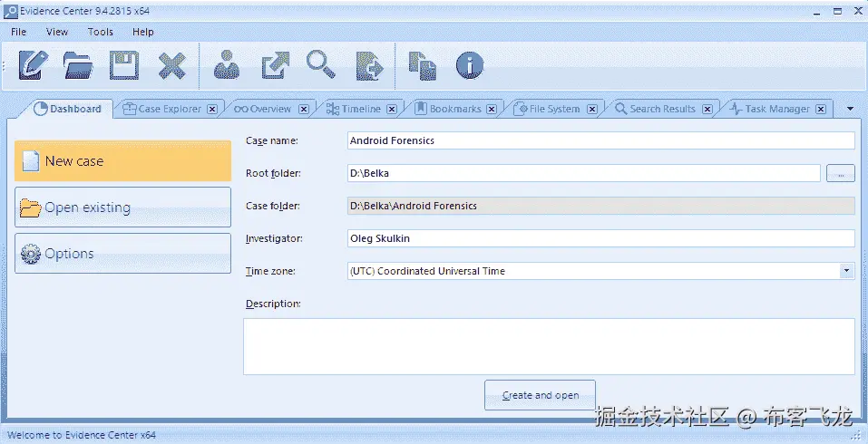The width and height of the screenshot is (868, 444).
Task: Click the Case name input field
Action: 601,140
